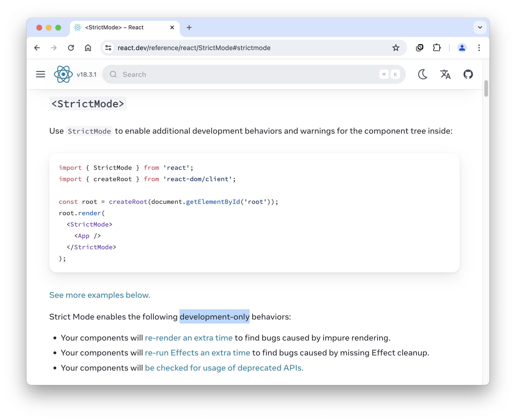The width and height of the screenshot is (516, 420).
Task: Click 'createRoot' in the const line
Action: tap(128, 202)
